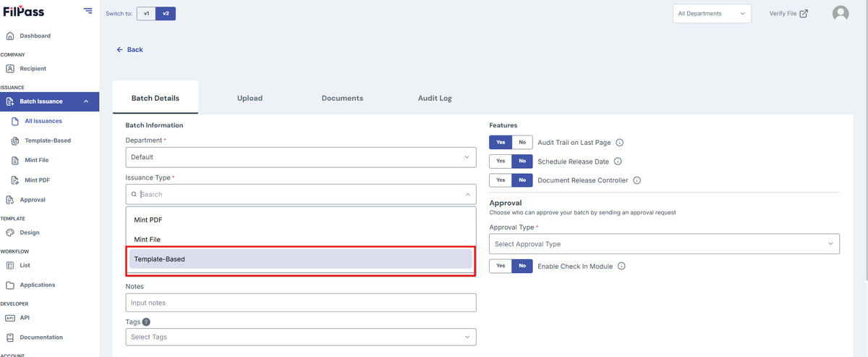The height and width of the screenshot is (357, 868).
Task: Open Documentation in the sidebar
Action: coord(41,337)
